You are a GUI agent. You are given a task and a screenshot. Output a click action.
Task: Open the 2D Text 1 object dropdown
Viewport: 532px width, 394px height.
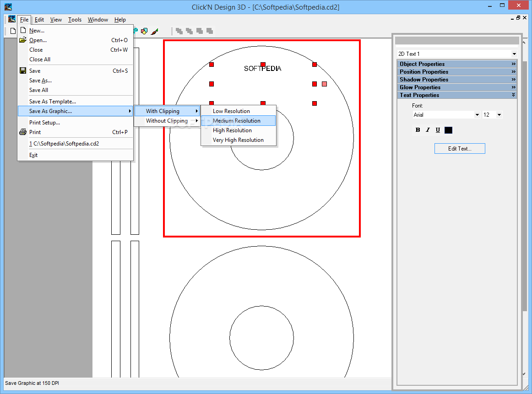coord(514,54)
